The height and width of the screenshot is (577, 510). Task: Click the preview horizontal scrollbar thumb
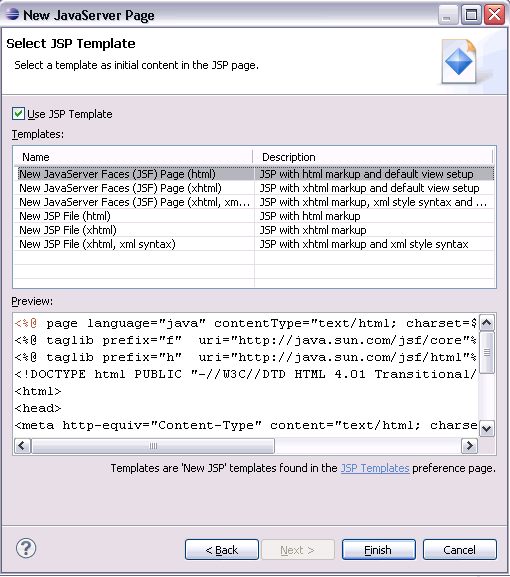tap(153, 446)
